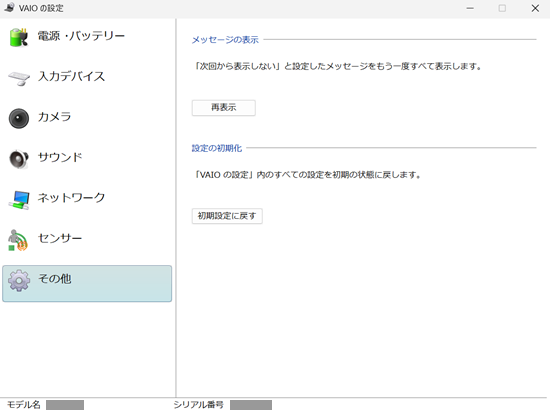This screenshot has width=550, height=411.
Task: Close the VAIO の設定 window
Action: coord(535,8)
